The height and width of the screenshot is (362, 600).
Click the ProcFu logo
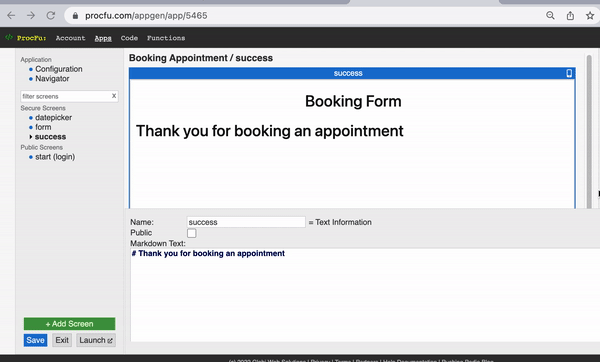click(26, 38)
